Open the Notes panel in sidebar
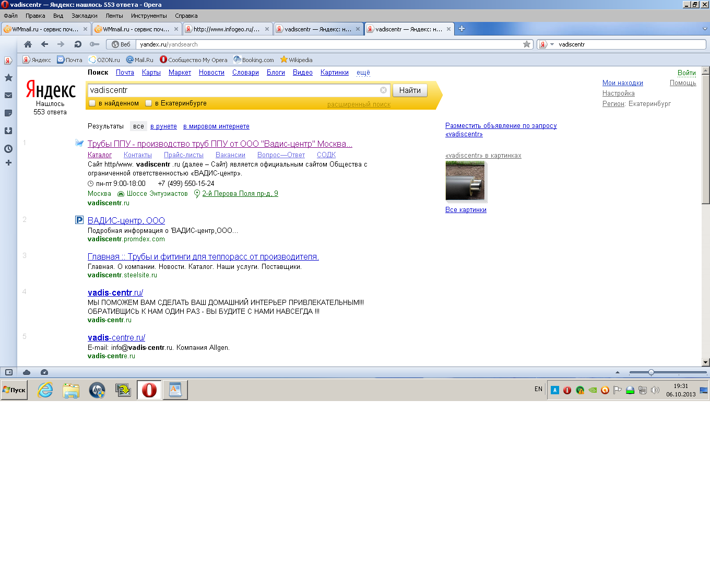 8,113
